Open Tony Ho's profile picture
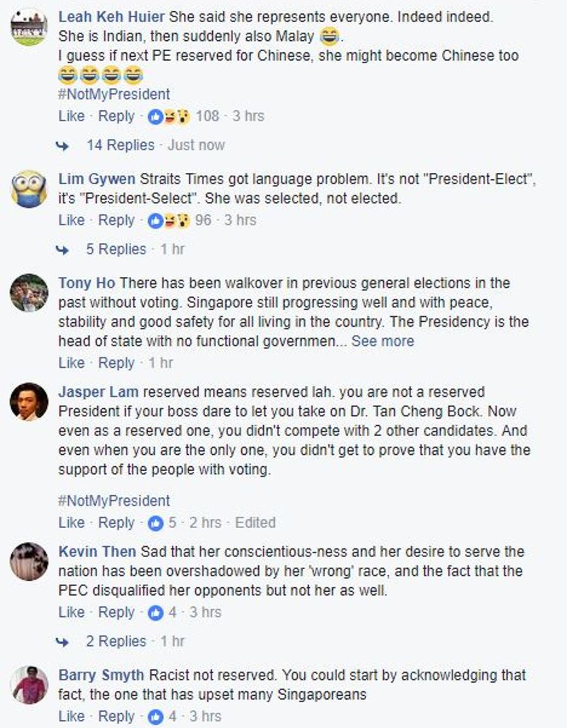This screenshot has width=567, height=728. (x=29, y=293)
